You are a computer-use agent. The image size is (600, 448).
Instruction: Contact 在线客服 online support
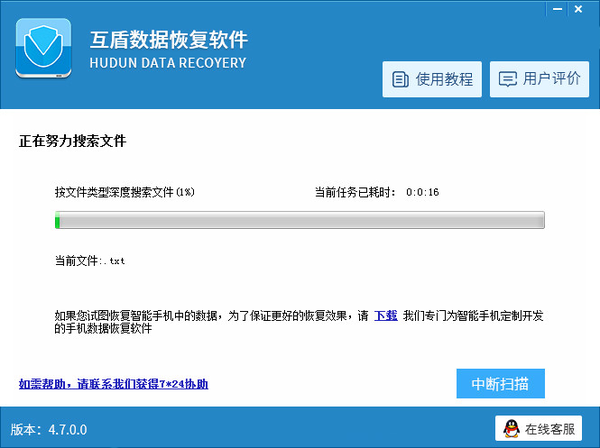[538, 428]
